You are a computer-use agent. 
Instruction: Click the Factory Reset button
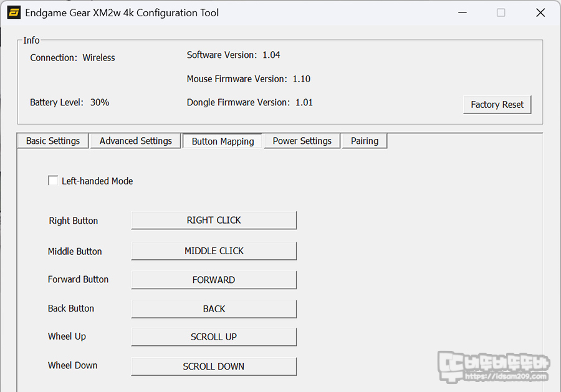[497, 105]
